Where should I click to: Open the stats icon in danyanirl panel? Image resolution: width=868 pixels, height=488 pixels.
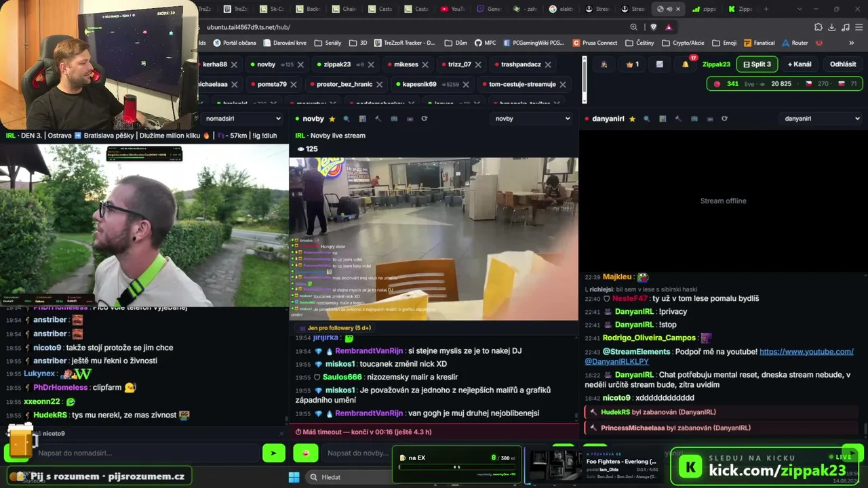pyautogui.click(x=662, y=119)
